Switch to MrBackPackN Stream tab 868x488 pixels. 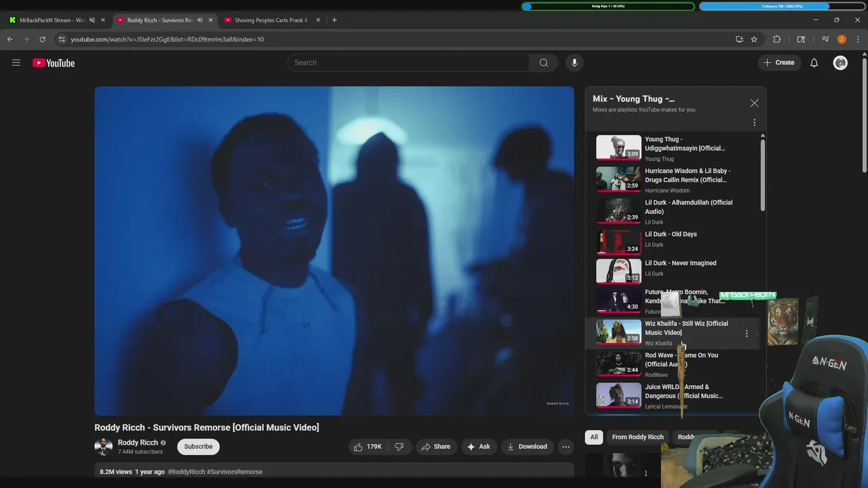pos(57,20)
